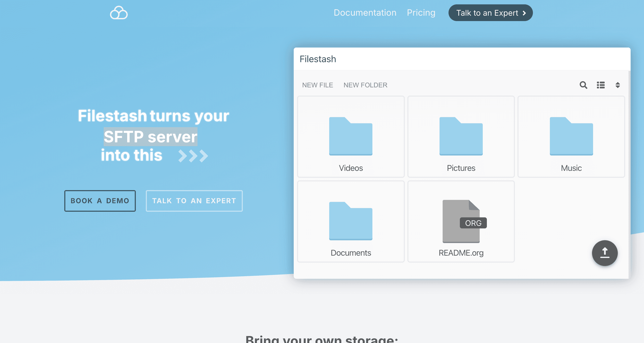Open the Music folder icon
The height and width of the screenshot is (343, 644).
571,136
